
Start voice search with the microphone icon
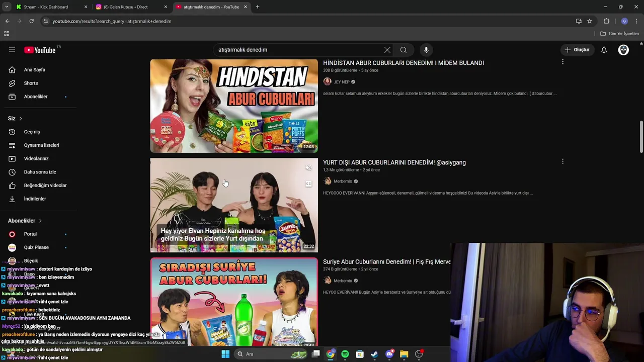pos(426,50)
